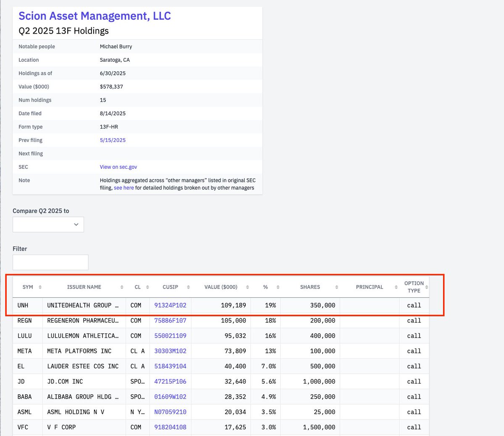Sort by VALUE ($000) column arrows
The height and width of the screenshot is (436, 504).
pyautogui.click(x=247, y=287)
